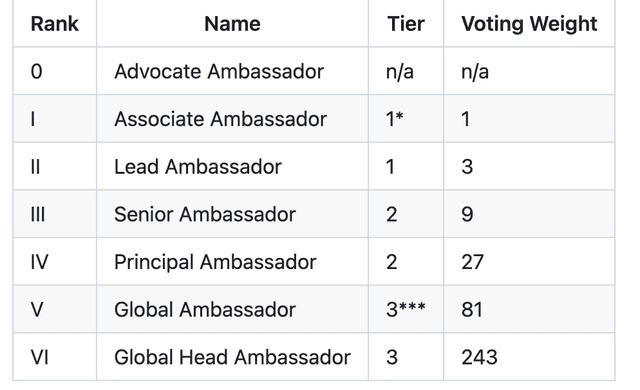Viewport: 640px width, 390px height.
Task: Select the Global Head Ambassador cell
Action: click(x=232, y=357)
